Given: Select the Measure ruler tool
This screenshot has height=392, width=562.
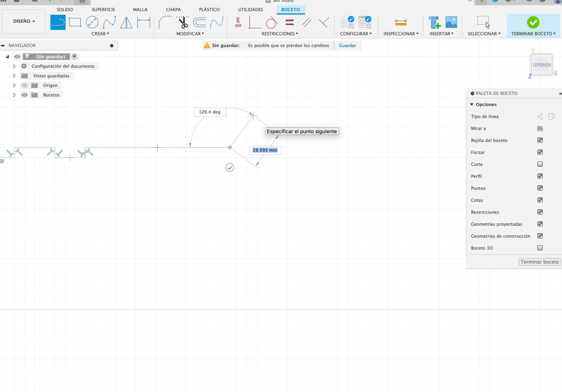Looking at the screenshot, I should click(x=401, y=22).
